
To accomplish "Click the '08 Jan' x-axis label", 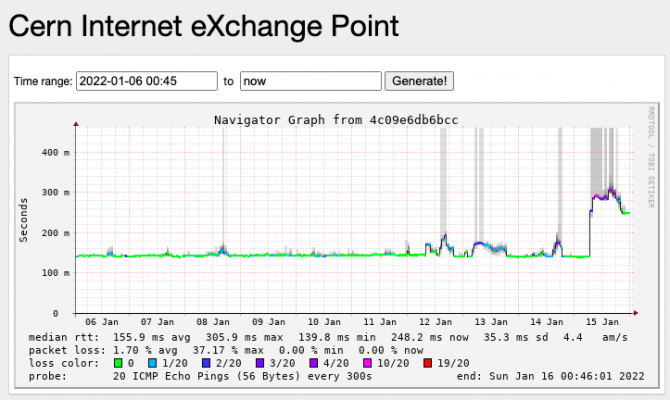I will tap(213, 322).
